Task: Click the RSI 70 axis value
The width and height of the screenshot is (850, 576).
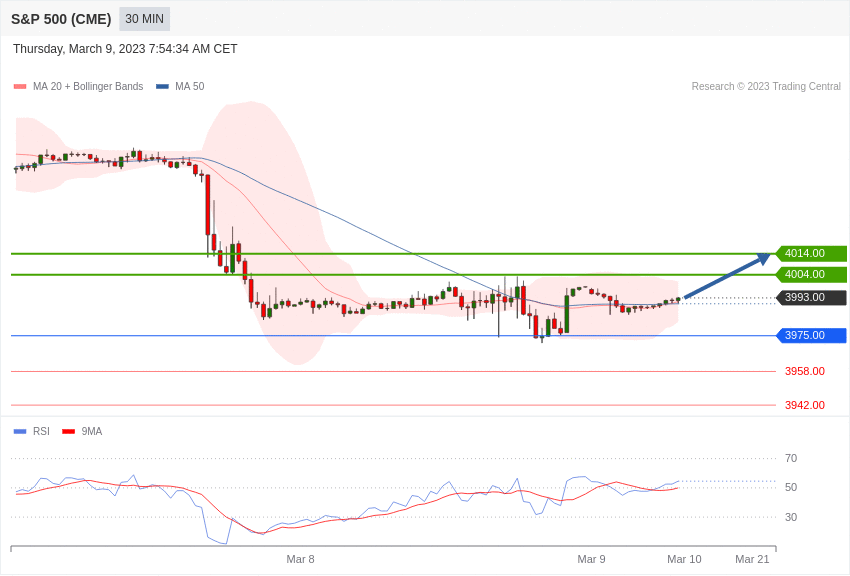Action: 791,458
